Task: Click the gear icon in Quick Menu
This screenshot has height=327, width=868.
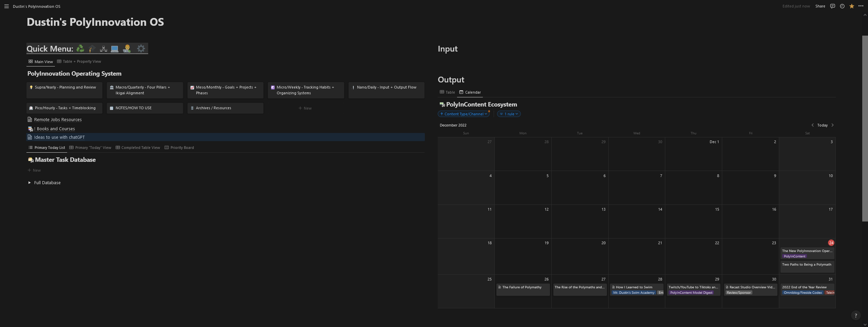Action: [x=141, y=49]
